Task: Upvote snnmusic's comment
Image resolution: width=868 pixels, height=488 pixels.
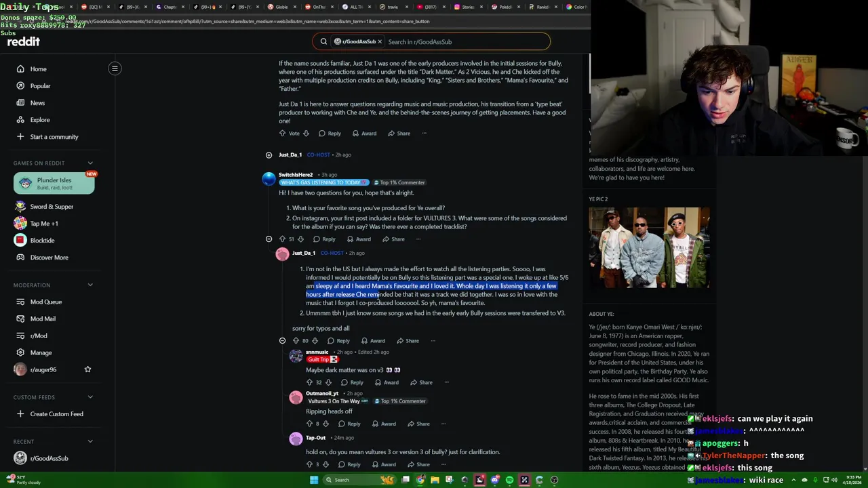Action: 309,382
